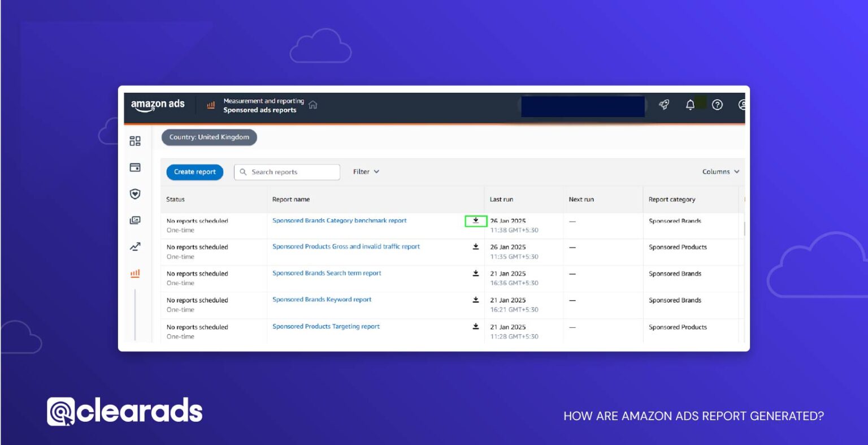Open the trending line chart sidebar icon

pyautogui.click(x=135, y=247)
